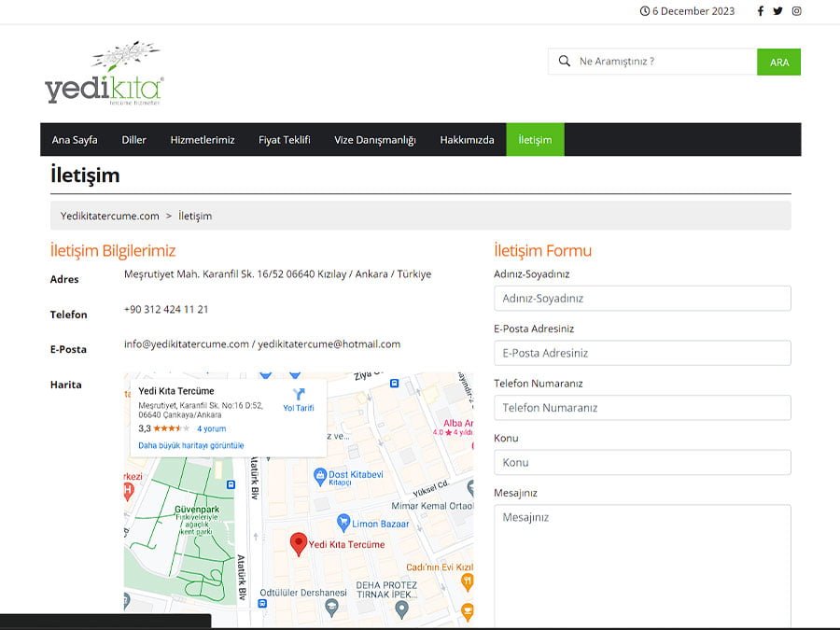Click the 'İletişim Formu' heading
This screenshot has width=840, height=630.
(x=542, y=251)
